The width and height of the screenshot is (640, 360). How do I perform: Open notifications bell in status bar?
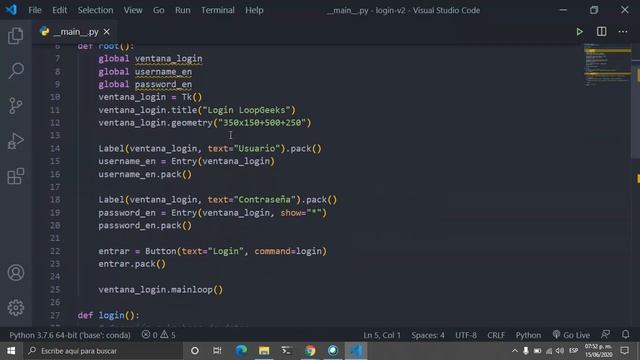coord(625,335)
